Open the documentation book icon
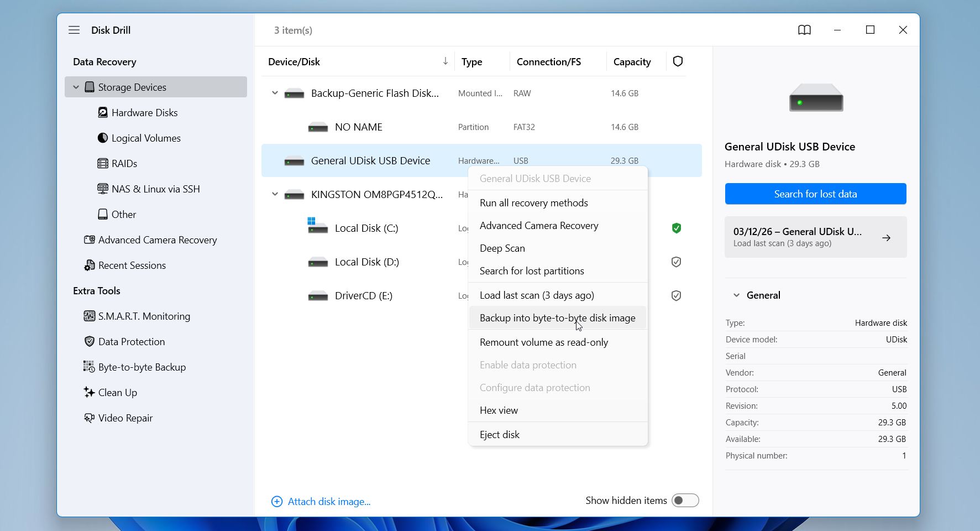 [804, 30]
